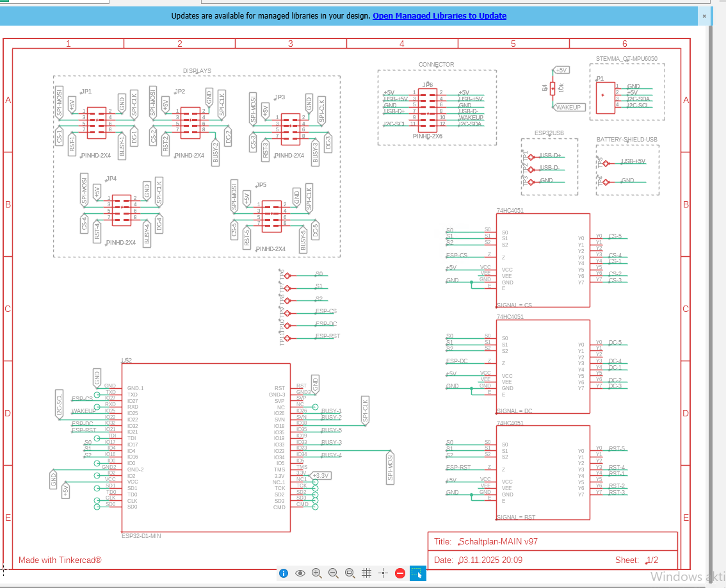Select the highlighted selection tool icon
This screenshot has height=588, width=726.
click(x=417, y=573)
